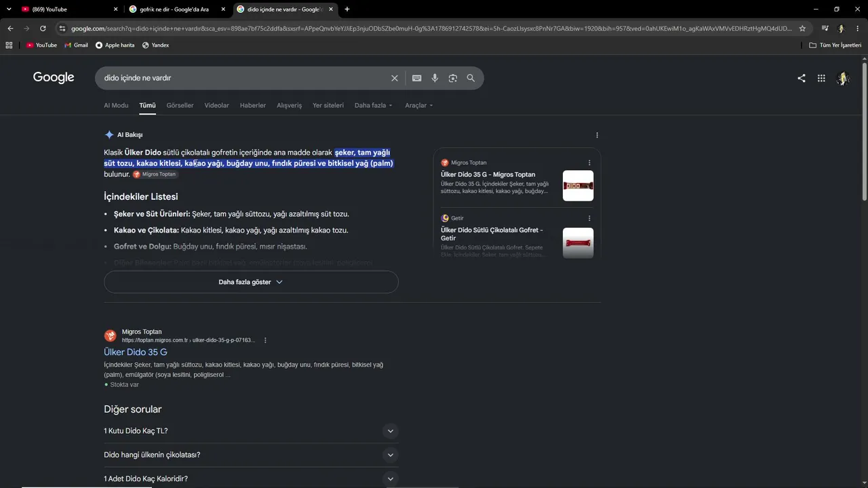Click the 'İçindekiler Listesi' heading
This screenshot has width=868, height=488.
(141, 197)
